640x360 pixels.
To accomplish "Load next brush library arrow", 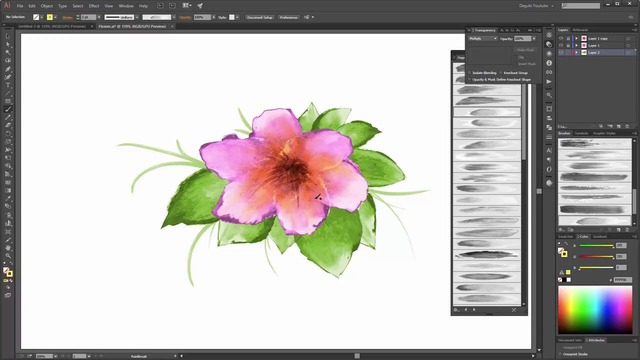I will click(474, 310).
